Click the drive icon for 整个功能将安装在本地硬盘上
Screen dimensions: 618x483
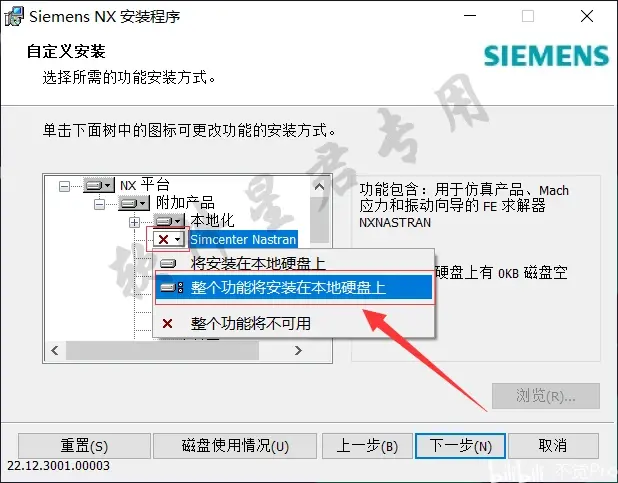pos(172,288)
